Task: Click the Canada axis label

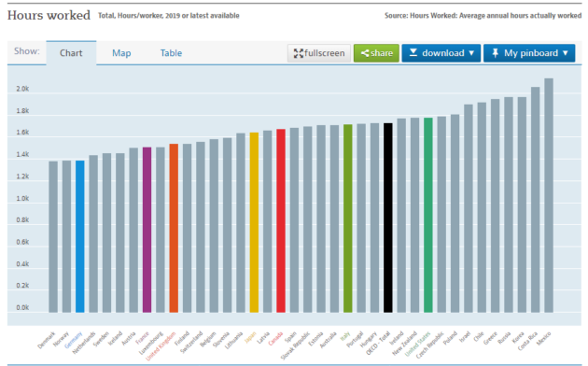Action: pos(275,339)
